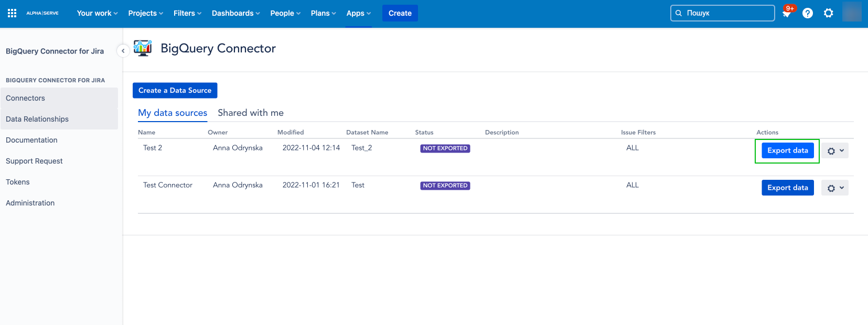Click the BigQuery Connector app logo

click(143, 48)
